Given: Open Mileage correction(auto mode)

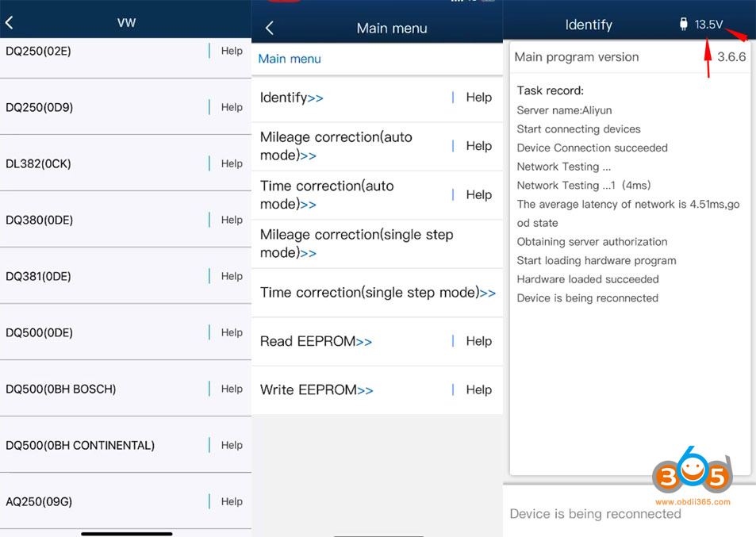Looking at the screenshot, I should click(x=336, y=146).
